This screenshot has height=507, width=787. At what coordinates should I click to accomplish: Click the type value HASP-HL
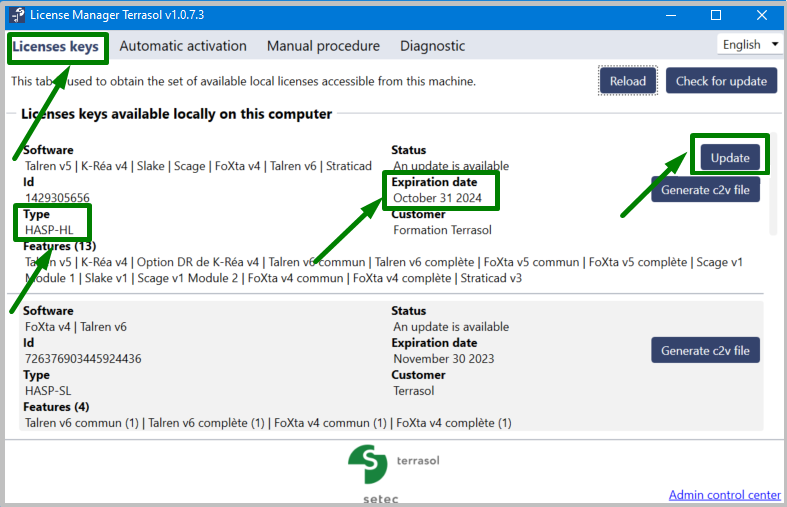tap(49, 230)
